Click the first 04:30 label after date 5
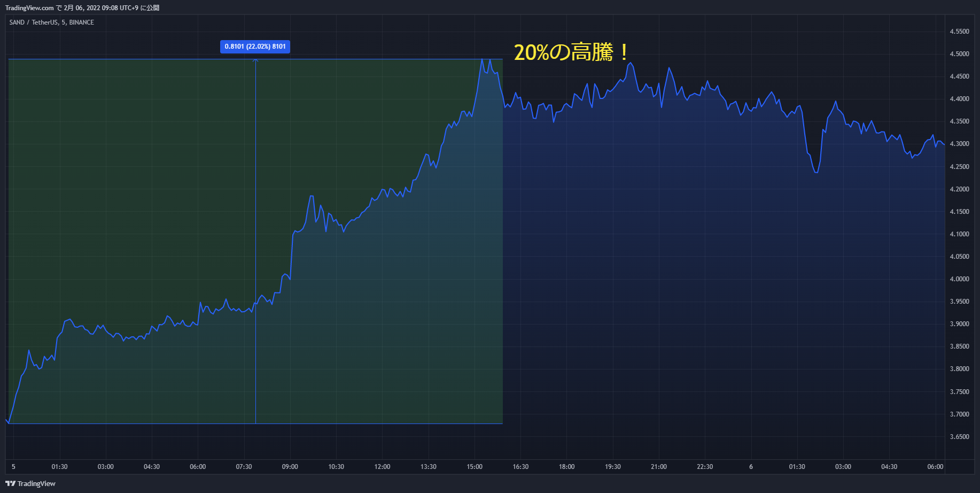 click(x=152, y=467)
